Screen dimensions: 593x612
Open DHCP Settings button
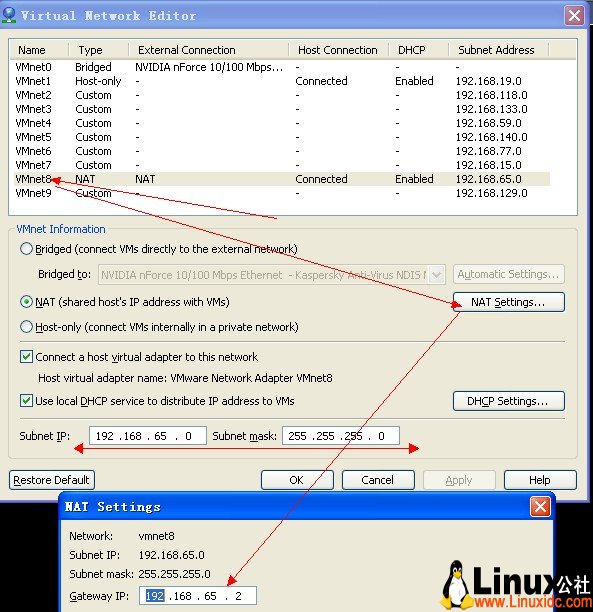coord(508,401)
